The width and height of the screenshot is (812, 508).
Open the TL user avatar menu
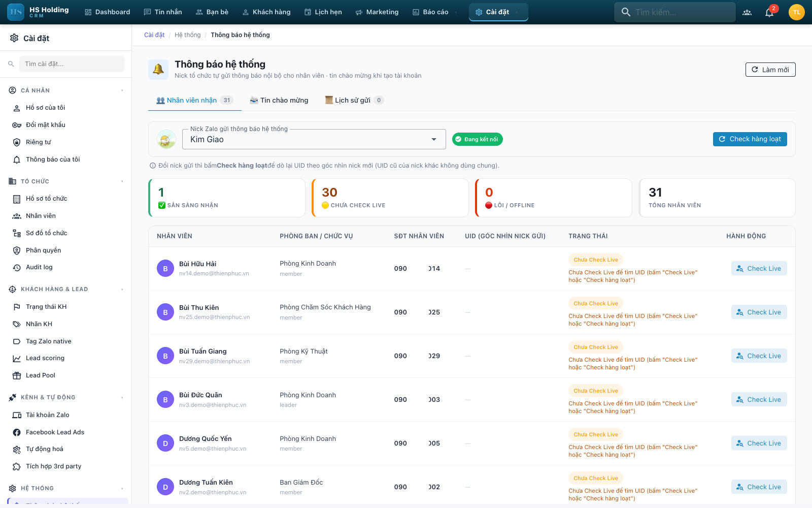797,12
